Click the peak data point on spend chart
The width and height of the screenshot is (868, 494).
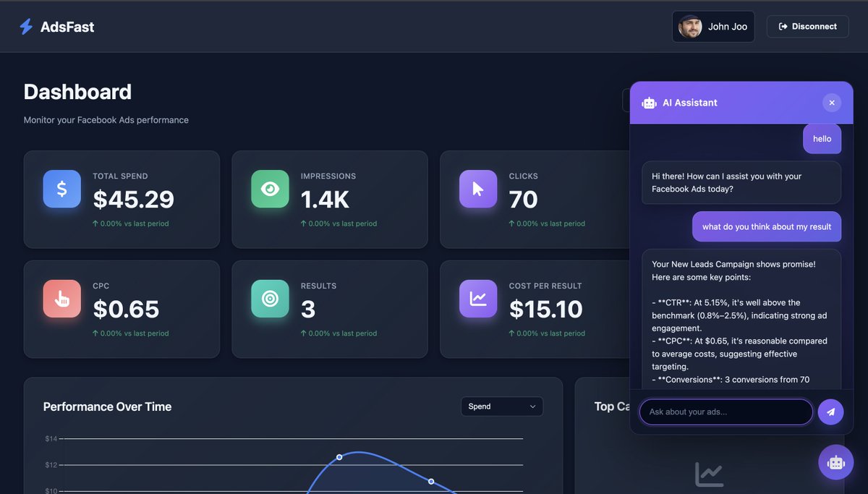pyautogui.click(x=339, y=457)
